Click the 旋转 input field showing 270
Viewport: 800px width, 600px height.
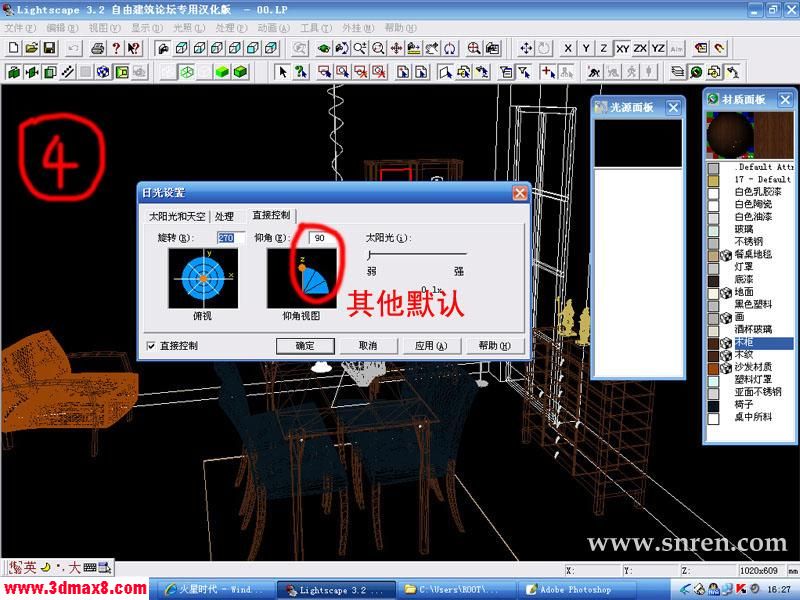pyautogui.click(x=230, y=238)
